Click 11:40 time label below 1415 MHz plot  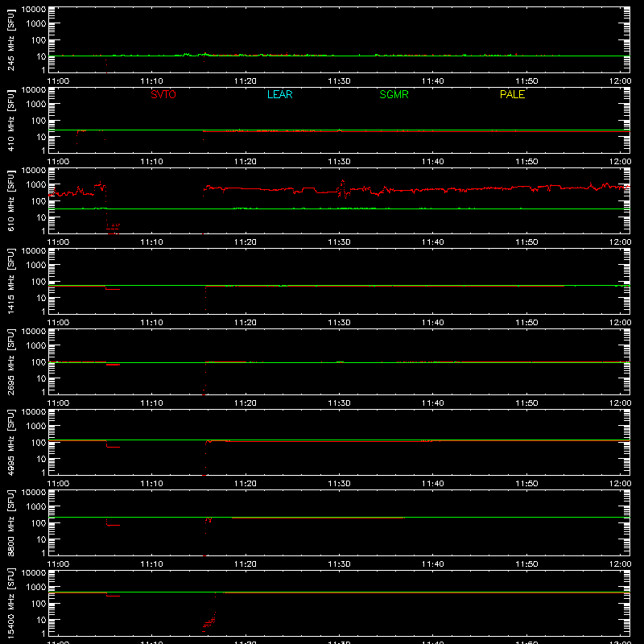coord(433,323)
